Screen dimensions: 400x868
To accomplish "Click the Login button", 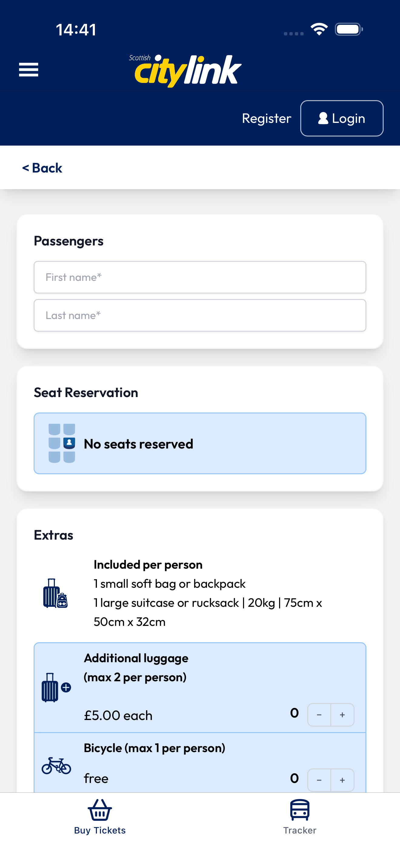I will (342, 118).
